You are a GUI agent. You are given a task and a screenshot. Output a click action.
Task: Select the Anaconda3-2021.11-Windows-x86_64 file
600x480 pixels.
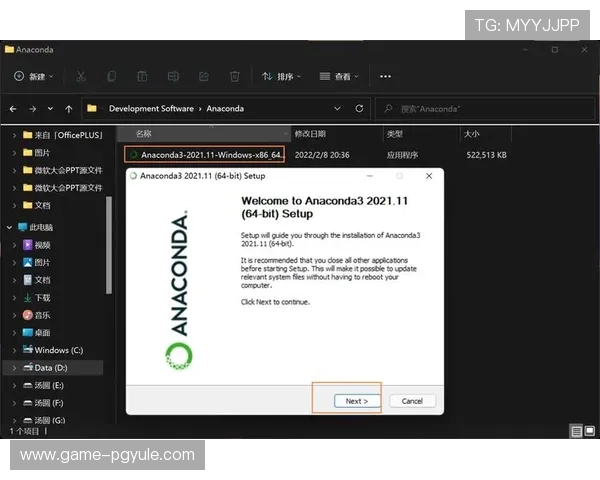pyautogui.click(x=204, y=155)
